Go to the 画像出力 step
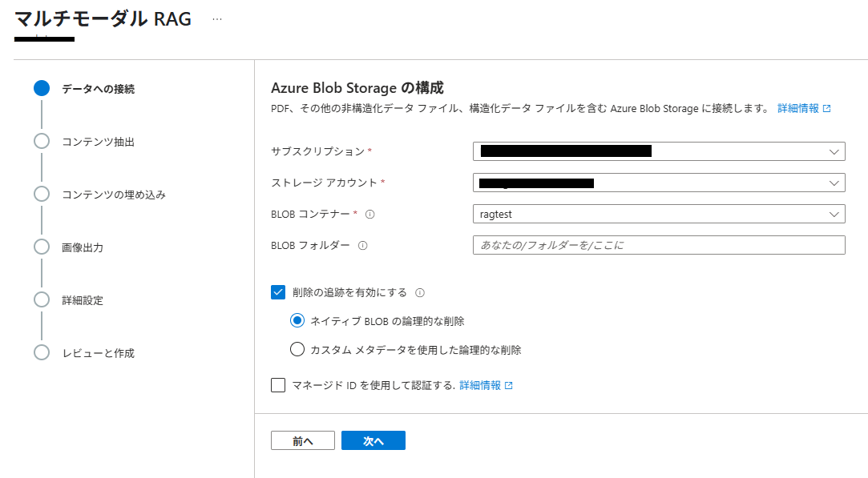Screen dimensions: 868x478 pyautogui.click(x=83, y=248)
